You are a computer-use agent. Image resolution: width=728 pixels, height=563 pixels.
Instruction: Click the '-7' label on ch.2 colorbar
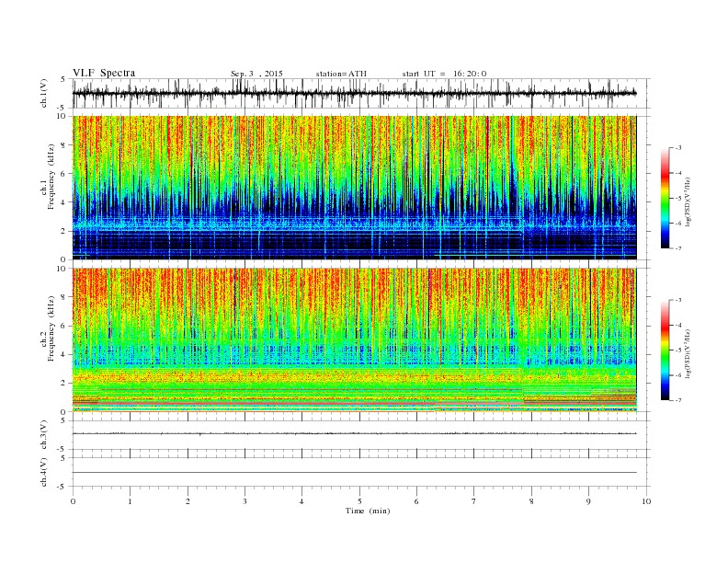[x=678, y=400]
